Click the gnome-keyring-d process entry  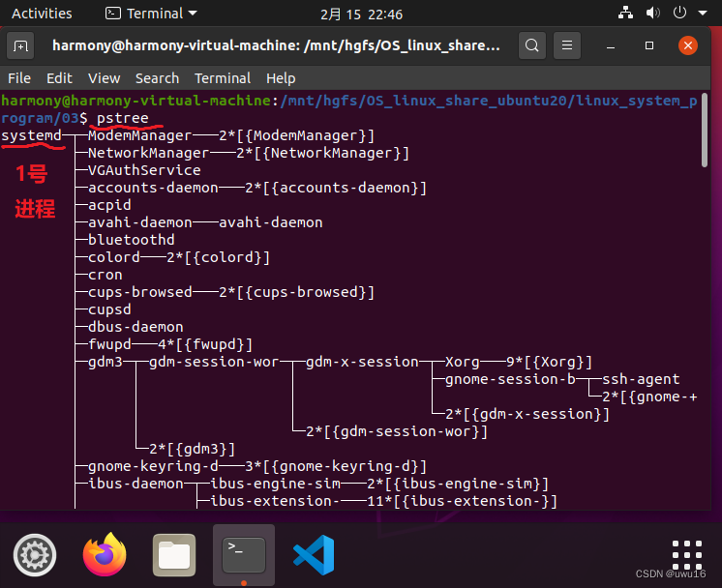tap(153, 466)
